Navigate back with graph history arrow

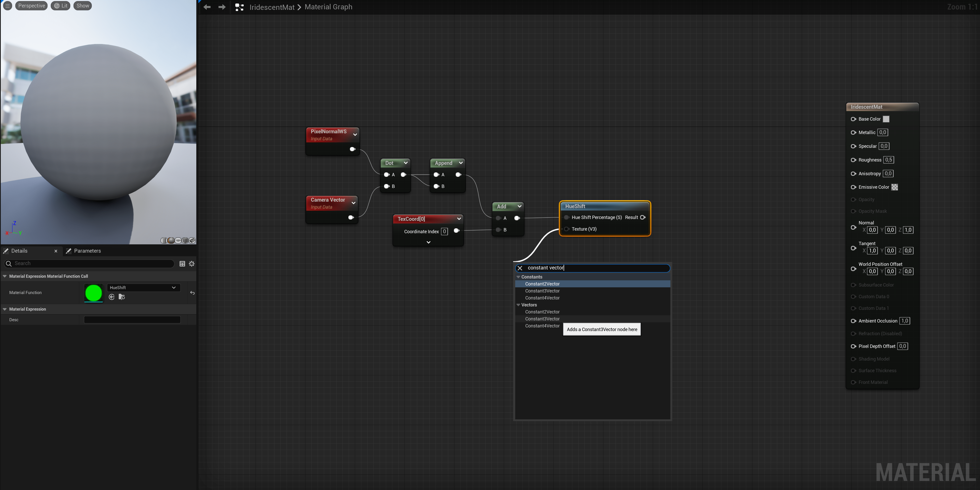207,7
